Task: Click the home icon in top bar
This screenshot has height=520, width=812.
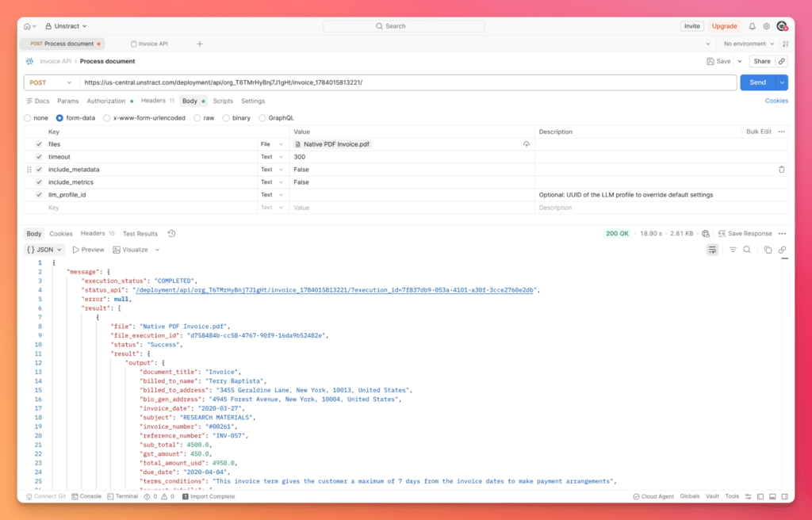Action: pos(28,26)
